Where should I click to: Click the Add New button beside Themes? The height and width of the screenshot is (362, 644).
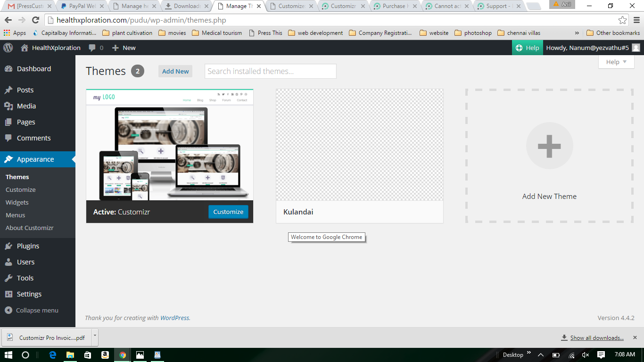[175, 71]
